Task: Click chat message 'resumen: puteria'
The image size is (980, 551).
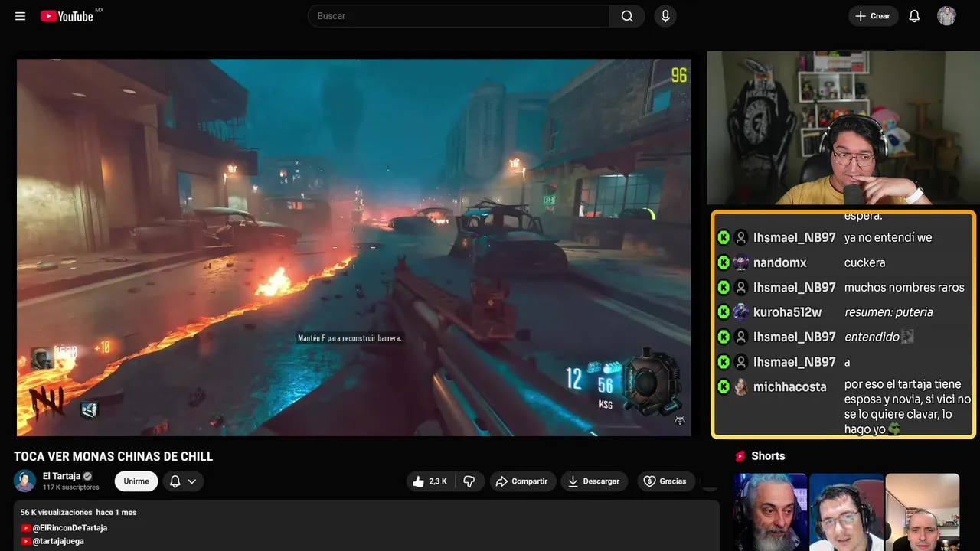Action: [x=888, y=312]
